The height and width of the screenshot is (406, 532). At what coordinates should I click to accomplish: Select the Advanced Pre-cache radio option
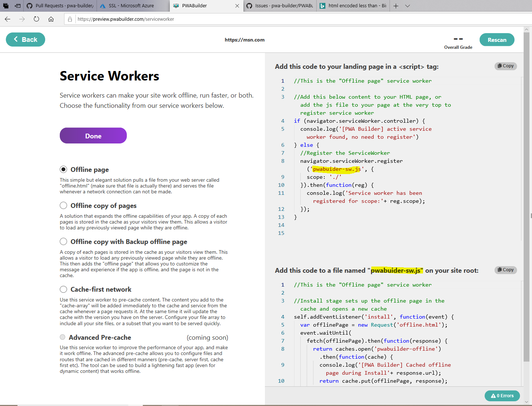(x=63, y=337)
